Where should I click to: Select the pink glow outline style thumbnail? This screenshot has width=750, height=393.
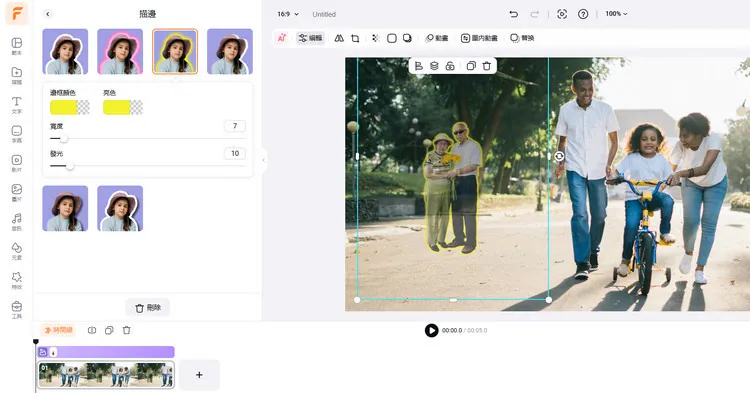tap(120, 51)
